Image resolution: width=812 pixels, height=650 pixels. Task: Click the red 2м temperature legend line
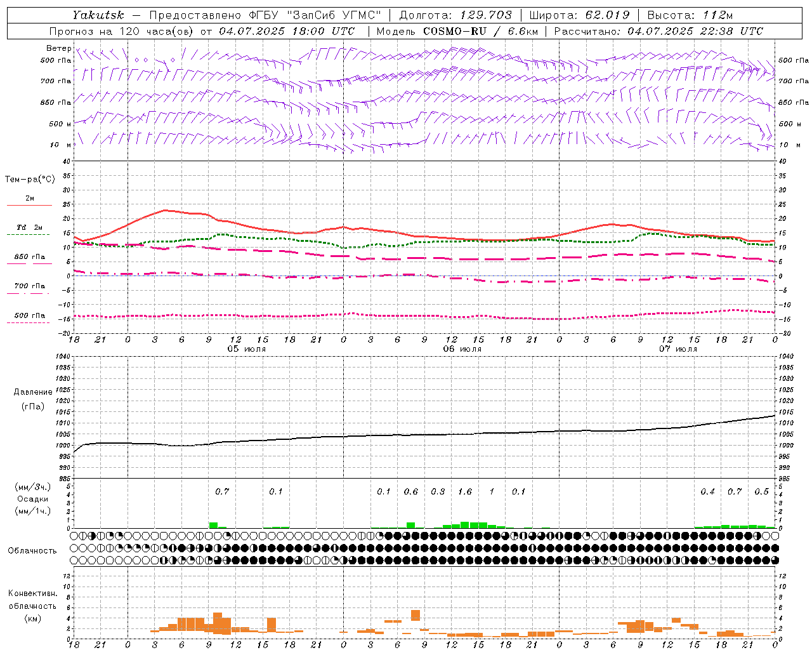29,206
